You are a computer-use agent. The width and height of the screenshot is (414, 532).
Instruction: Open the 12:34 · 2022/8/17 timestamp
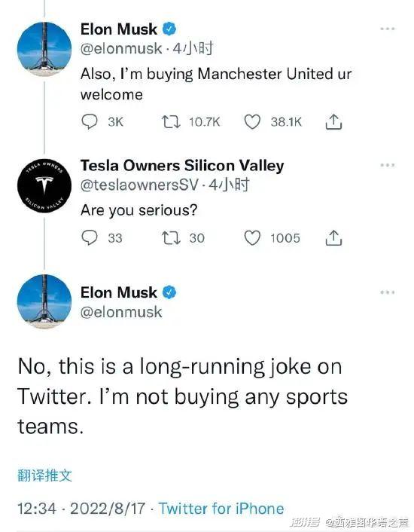pyautogui.click(x=81, y=509)
